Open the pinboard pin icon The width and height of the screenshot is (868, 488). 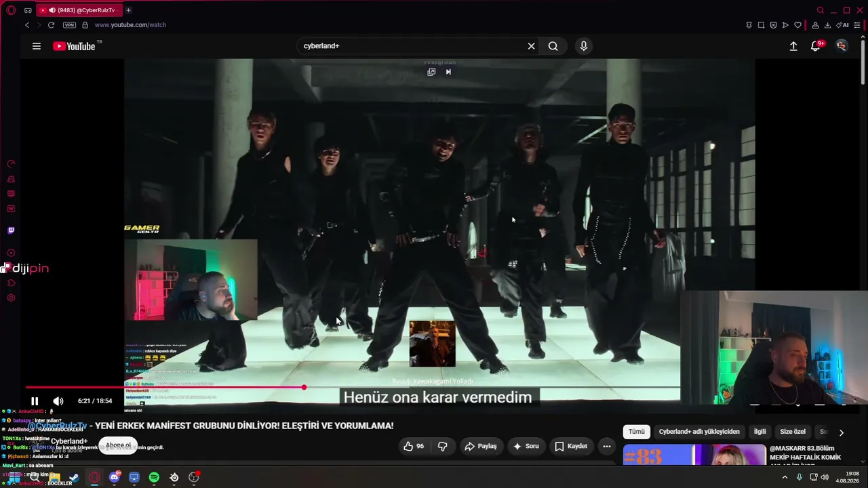point(749,25)
